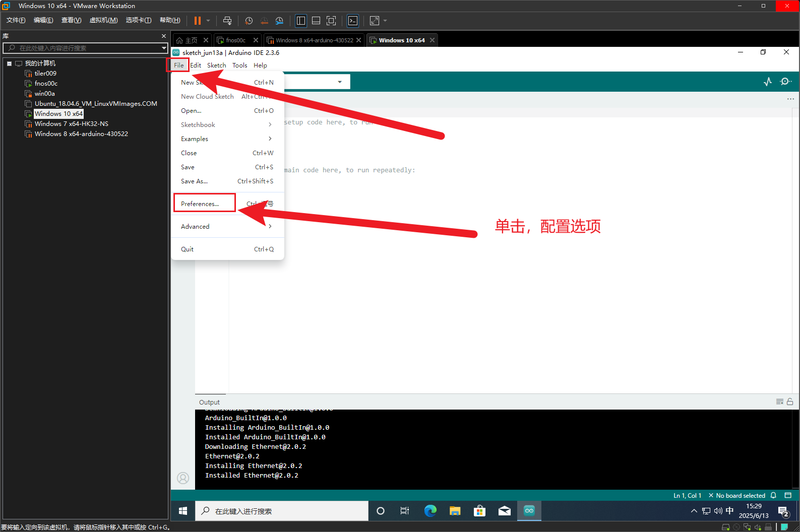The height and width of the screenshot is (532, 800).
Task: Enter full screen mode icon in VMware toolbar
Action: pos(331,21)
